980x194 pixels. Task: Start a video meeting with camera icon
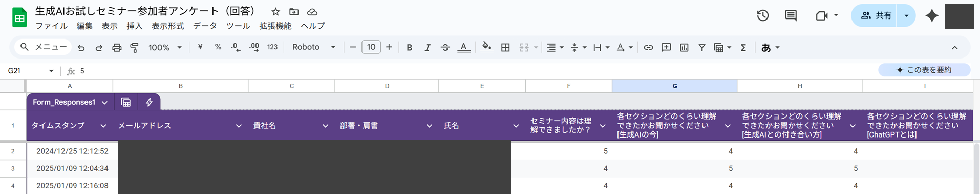pos(821,16)
